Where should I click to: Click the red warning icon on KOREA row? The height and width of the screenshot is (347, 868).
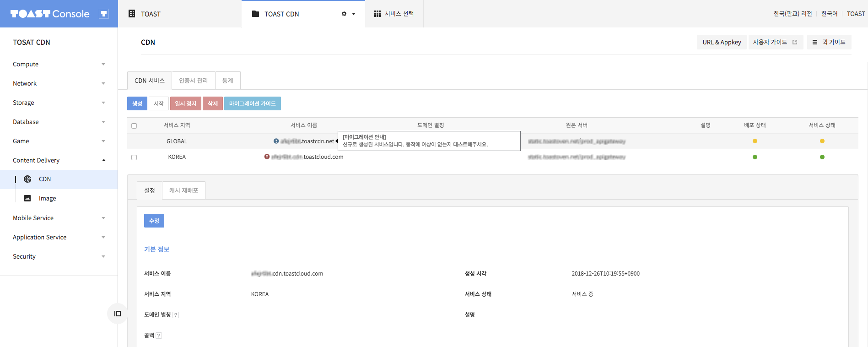[267, 157]
